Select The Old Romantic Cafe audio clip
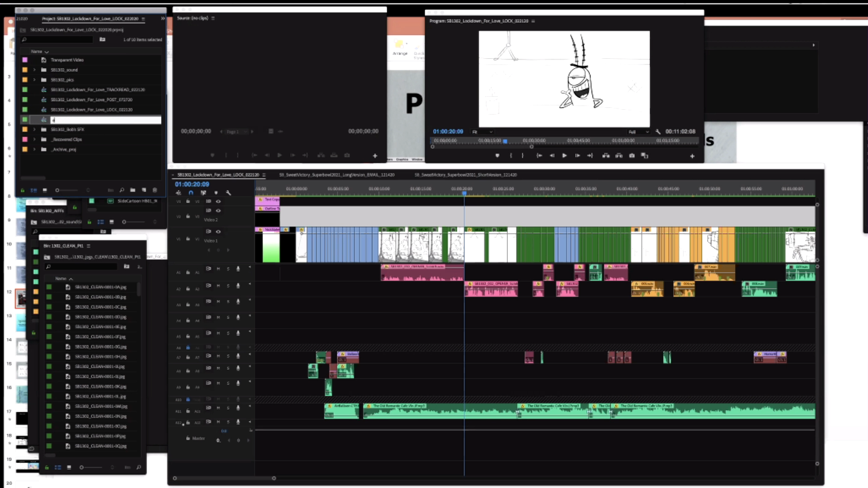 439,410
